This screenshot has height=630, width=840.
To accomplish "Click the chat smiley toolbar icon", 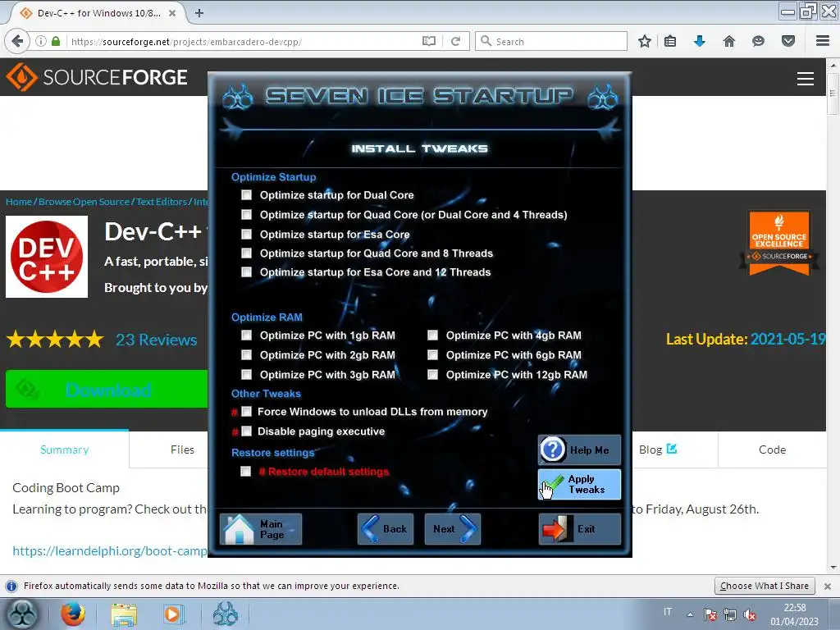I will pos(758,41).
